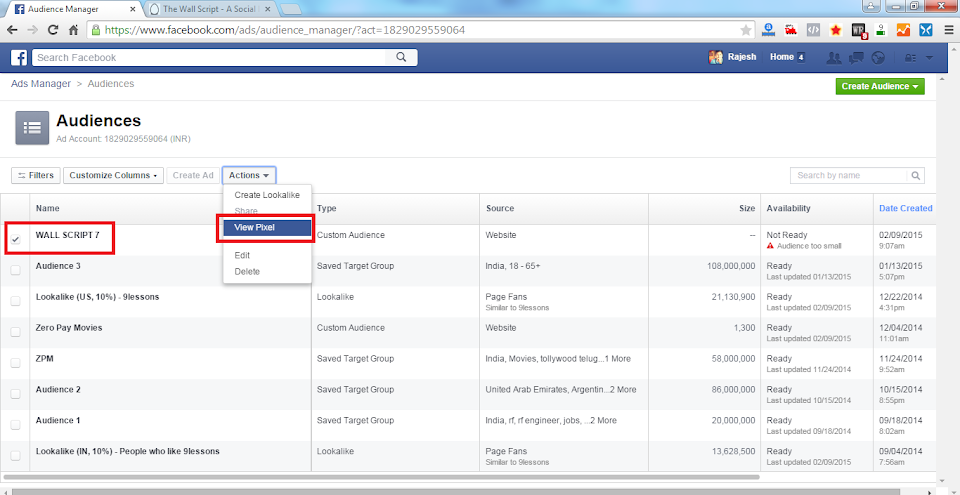Tick the Zero Pay Movies checkbox
This screenshot has width=960, height=495.
point(15,332)
